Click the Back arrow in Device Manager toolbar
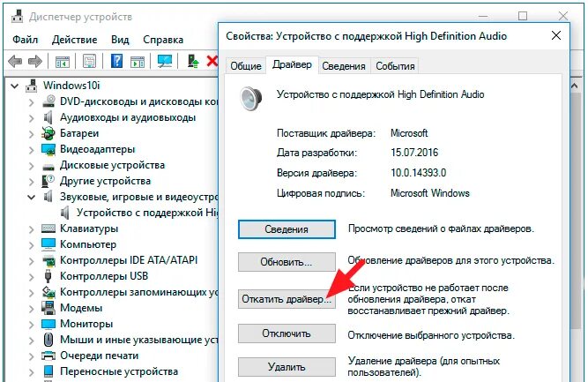This screenshot has width=588, height=382. pyautogui.click(x=15, y=61)
